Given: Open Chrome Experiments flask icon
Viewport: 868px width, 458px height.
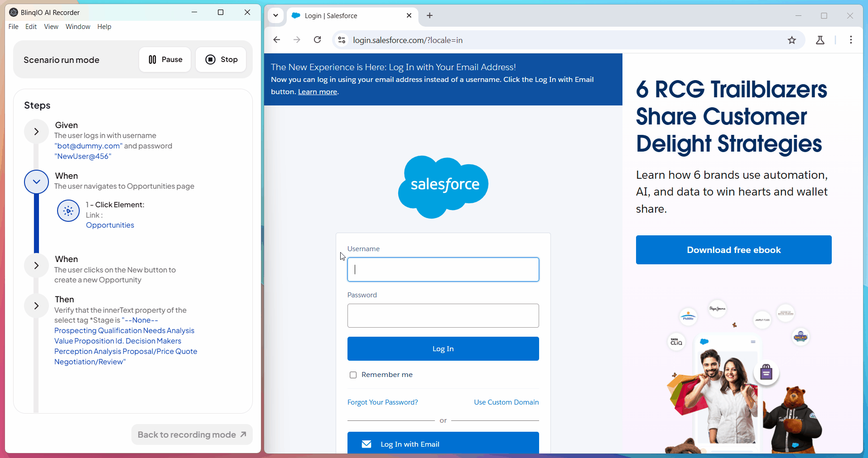Looking at the screenshot, I should 820,40.
